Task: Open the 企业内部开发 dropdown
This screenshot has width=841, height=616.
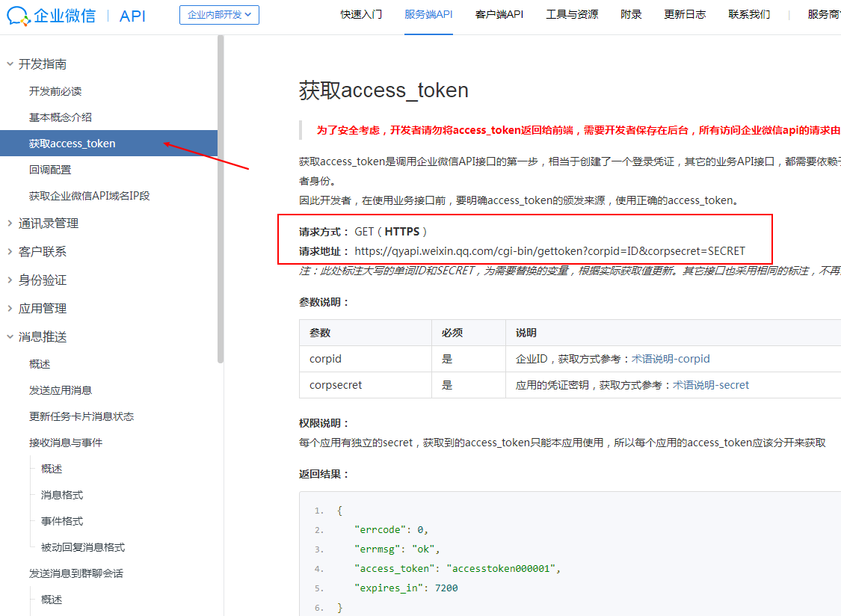Action: [219, 15]
